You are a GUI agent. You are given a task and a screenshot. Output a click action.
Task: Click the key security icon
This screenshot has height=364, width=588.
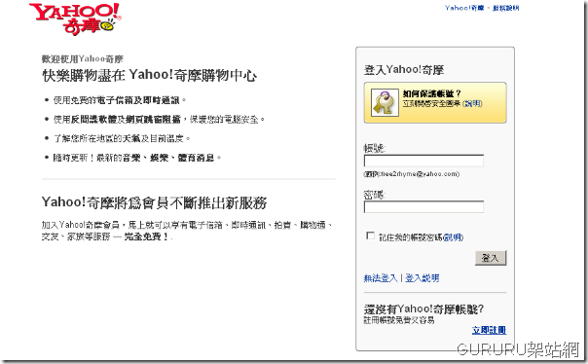point(385,103)
